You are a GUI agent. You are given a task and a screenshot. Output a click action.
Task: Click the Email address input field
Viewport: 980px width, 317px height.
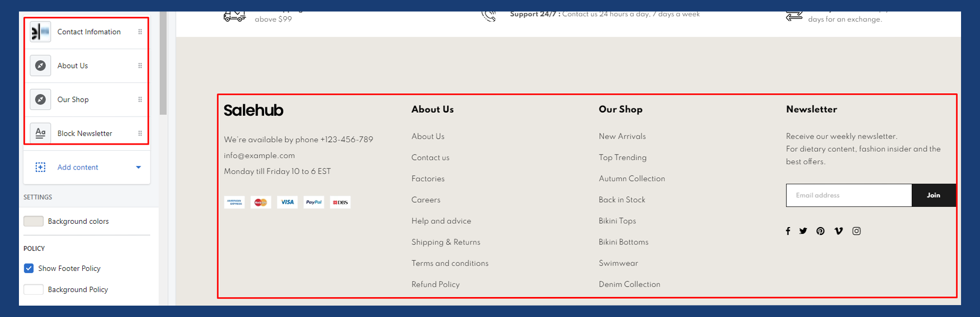[848, 196]
